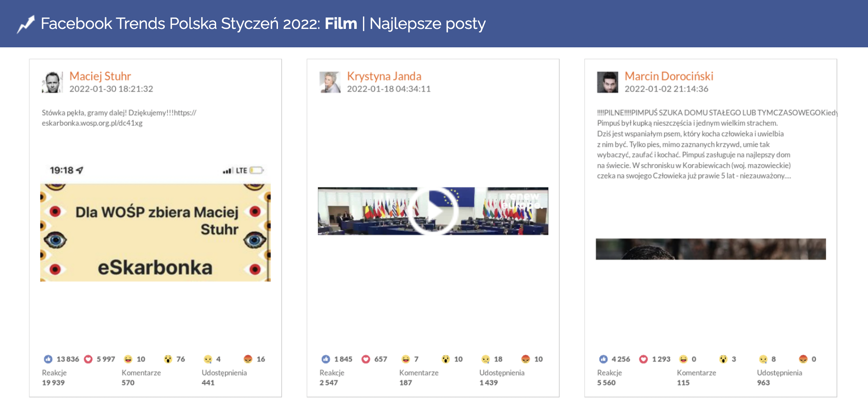The height and width of the screenshot is (398, 868).
Task: Click the angry icon on Marcin Dorociński's post
Action: click(x=803, y=359)
